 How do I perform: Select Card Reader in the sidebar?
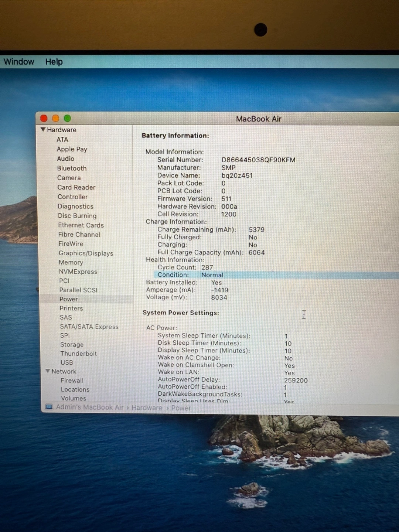(x=76, y=188)
